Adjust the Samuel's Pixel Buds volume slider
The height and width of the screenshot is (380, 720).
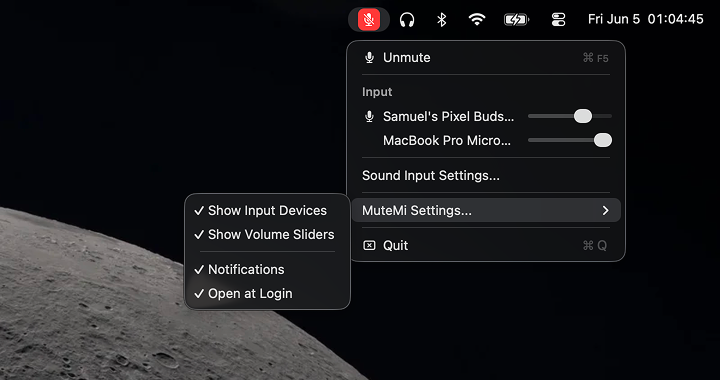[x=570, y=116]
